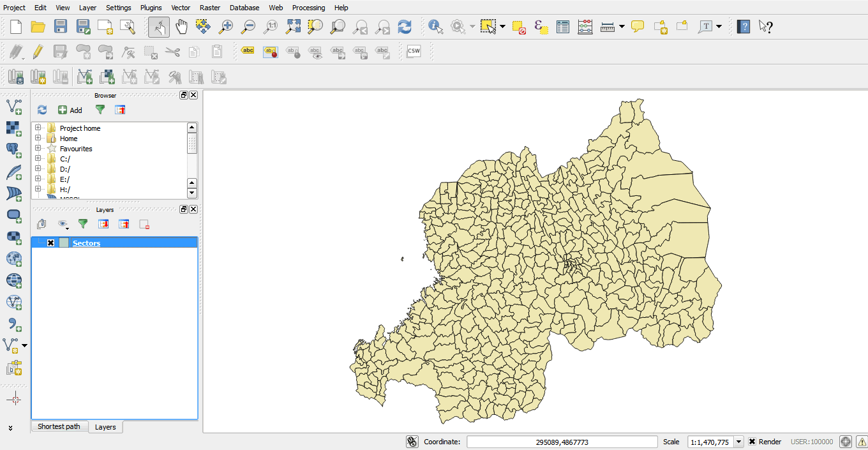The height and width of the screenshot is (450, 868).
Task: Open the Select Features tool dropdown arrow
Action: pyautogui.click(x=503, y=27)
